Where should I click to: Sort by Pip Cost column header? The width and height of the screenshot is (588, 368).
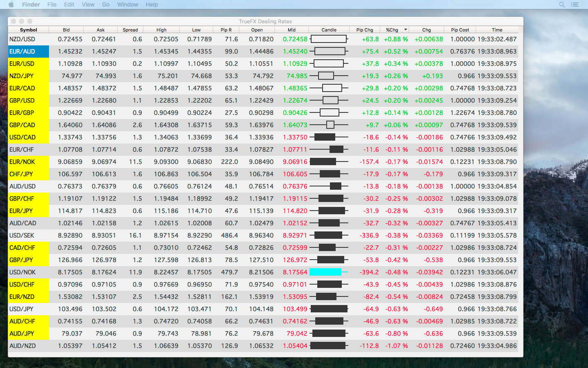pos(460,30)
